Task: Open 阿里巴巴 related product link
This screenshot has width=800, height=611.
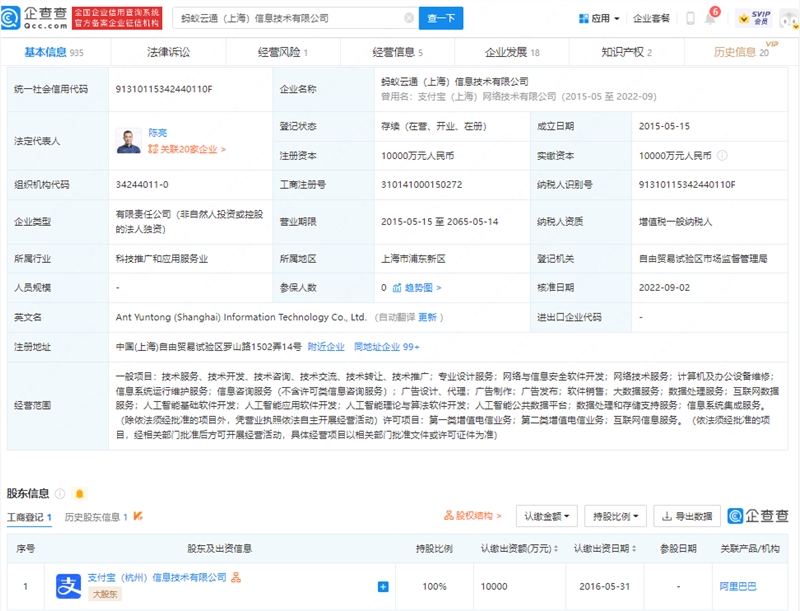Action: 737,587
